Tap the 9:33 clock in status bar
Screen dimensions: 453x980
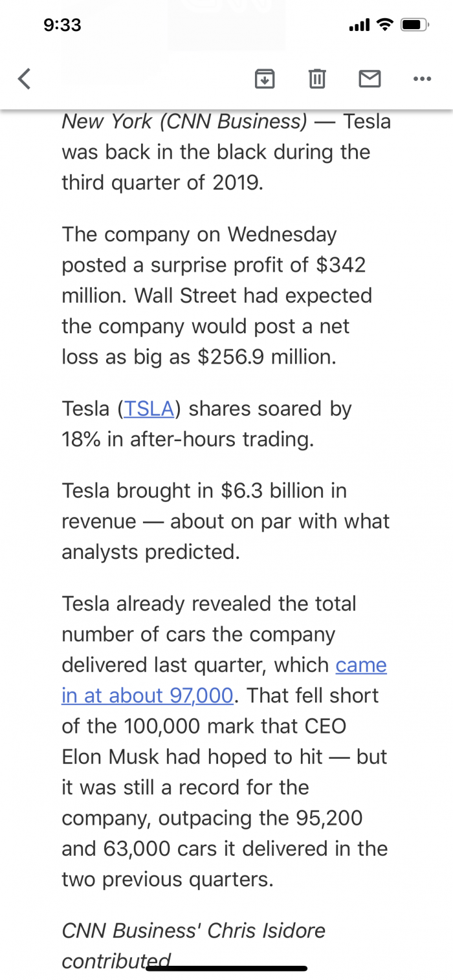(63, 25)
